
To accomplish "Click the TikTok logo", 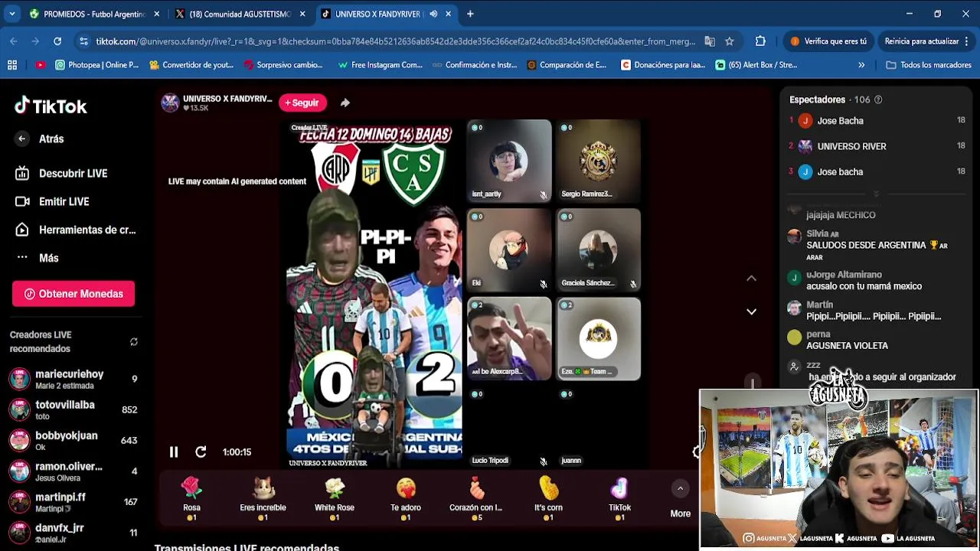I will pos(51,106).
